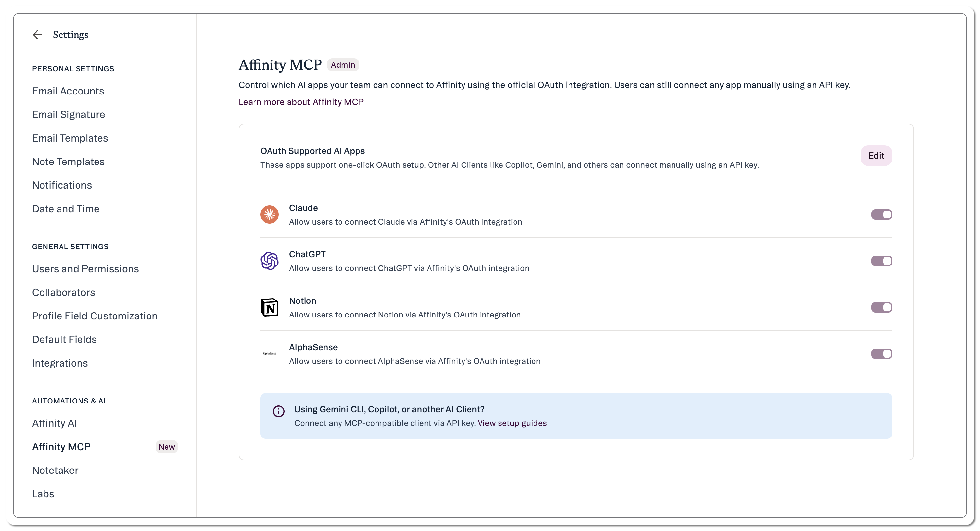
Task: Click the Notion logo icon
Action: 269,307
